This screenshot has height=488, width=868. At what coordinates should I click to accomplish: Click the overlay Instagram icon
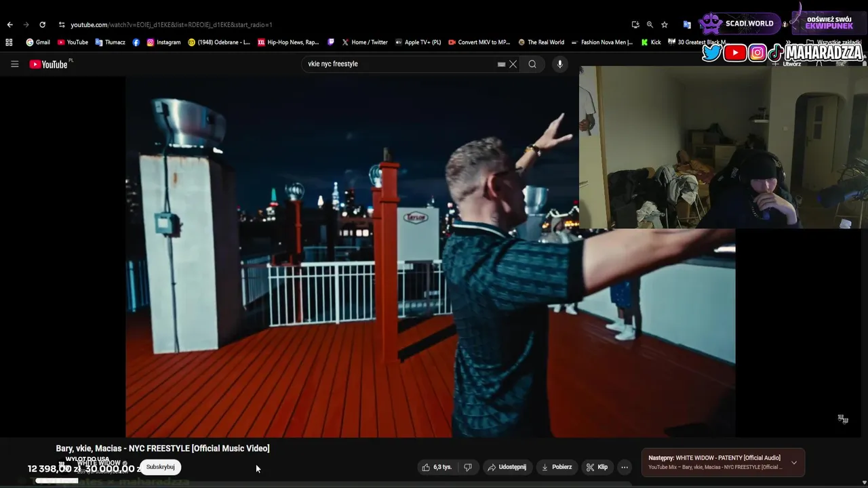click(757, 53)
